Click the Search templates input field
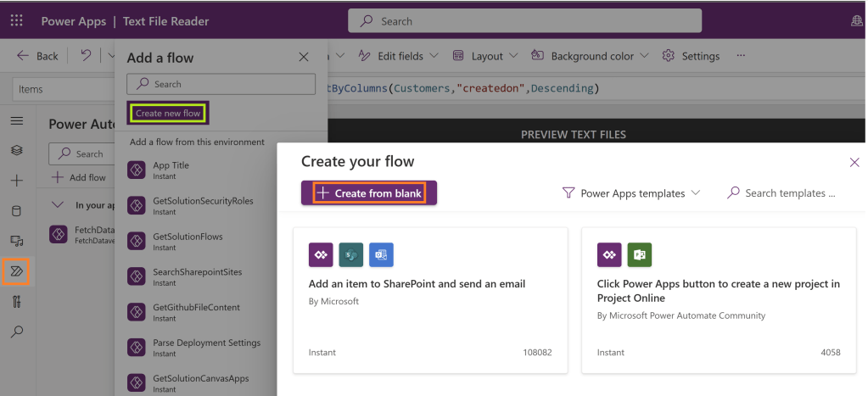The height and width of the screenshot is (396, 868). [789, 193]
